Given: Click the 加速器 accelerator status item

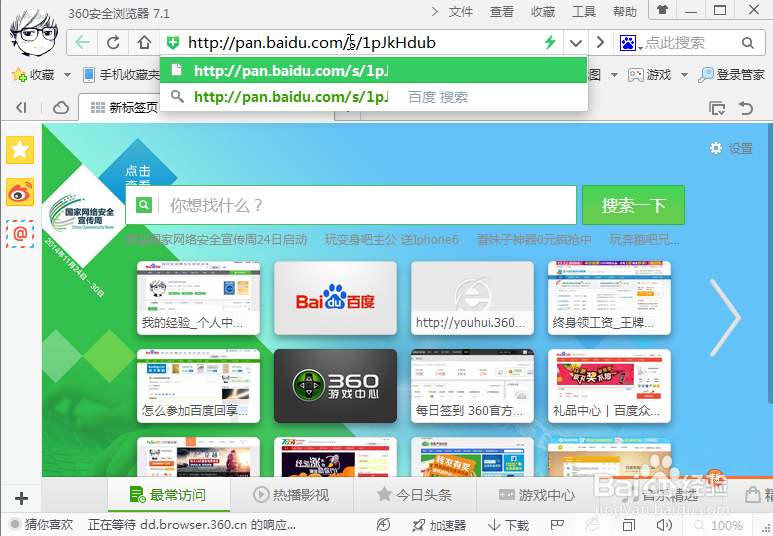Looking at the screenshot, I should (x=439, y=526).
